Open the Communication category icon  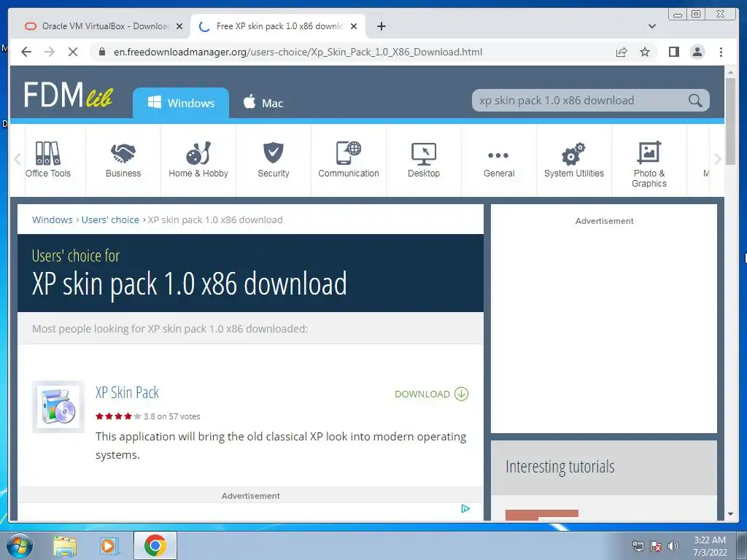pyautogui.click(x=348, y=153)
